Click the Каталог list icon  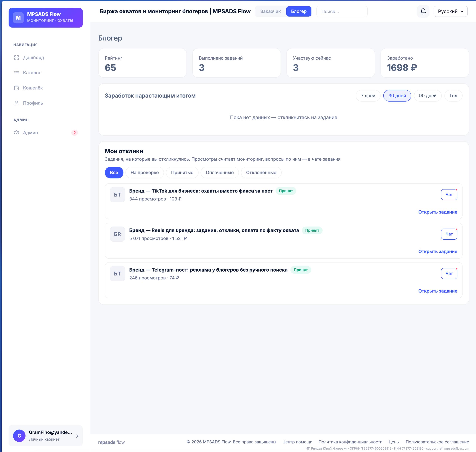click(x=16, y=73)
